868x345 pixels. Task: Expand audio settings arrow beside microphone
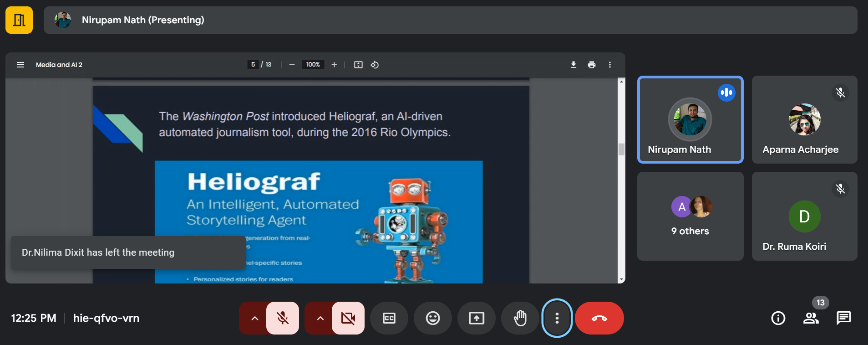point(254,318)
